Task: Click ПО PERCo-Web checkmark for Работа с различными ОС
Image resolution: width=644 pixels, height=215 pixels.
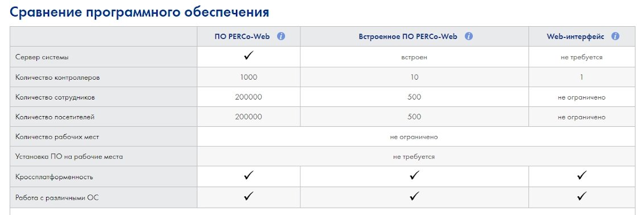Action: tap(249, 196)
